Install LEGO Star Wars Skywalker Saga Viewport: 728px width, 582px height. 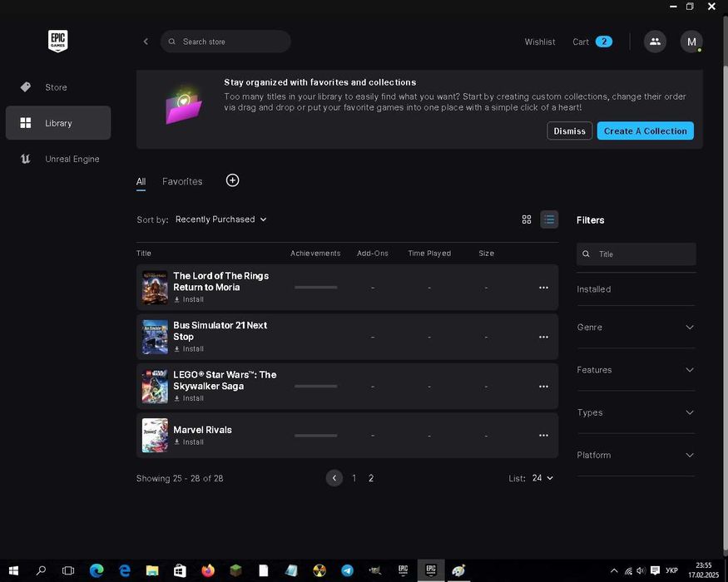[x=189, y=399]
